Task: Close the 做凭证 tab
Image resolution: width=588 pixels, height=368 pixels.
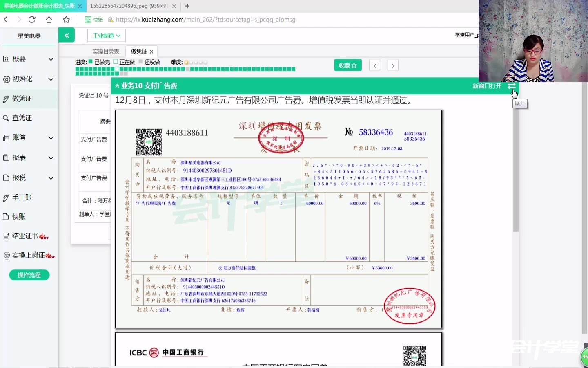Action: tap(151, 52)
